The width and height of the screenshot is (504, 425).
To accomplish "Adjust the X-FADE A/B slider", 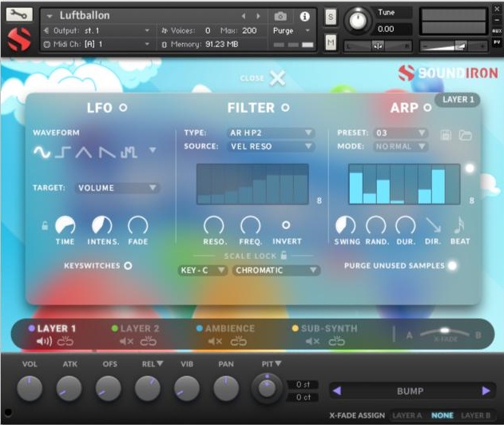I will (x=445, y=332).
